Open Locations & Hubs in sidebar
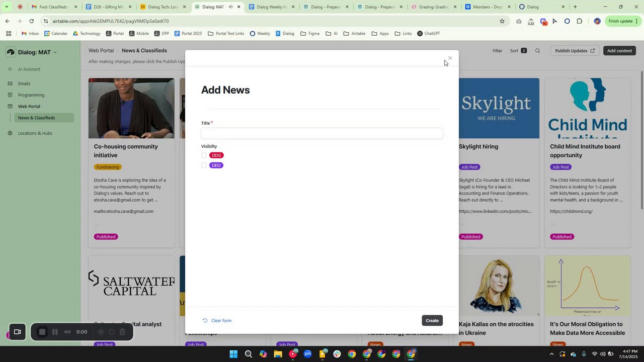The image size is (644, 362). [x=35, y=133]
